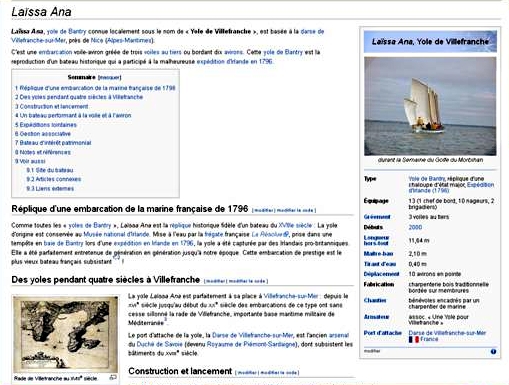509x385 pixels.
Task: Click the infobox info icon beside modifier
Action: [493, 352]
